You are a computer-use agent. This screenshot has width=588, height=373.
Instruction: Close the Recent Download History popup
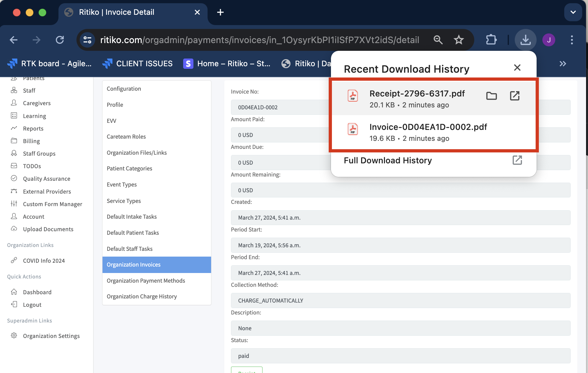tap(517, 68)
